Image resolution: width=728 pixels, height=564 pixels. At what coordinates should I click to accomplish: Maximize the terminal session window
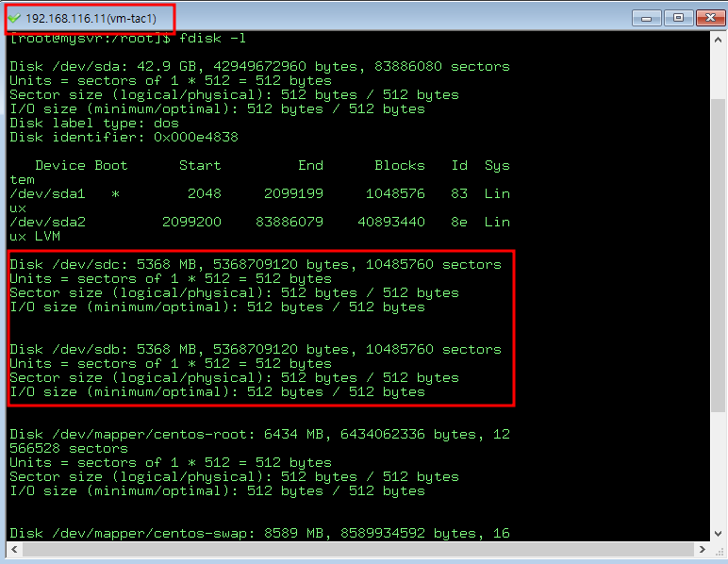(x=678, y=18)
